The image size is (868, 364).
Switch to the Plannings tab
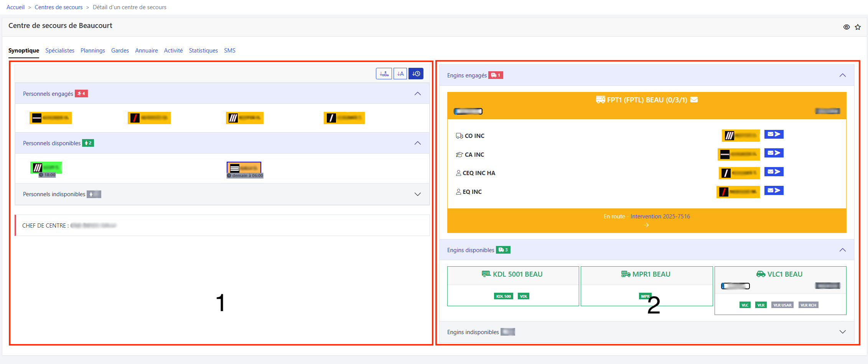92,51
